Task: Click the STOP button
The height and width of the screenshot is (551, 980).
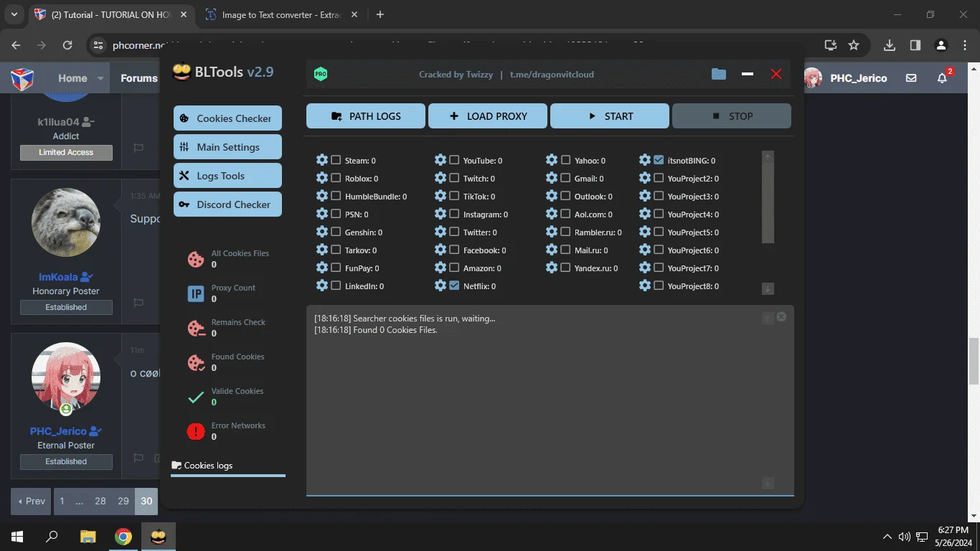Action: (x=732, y=116)
